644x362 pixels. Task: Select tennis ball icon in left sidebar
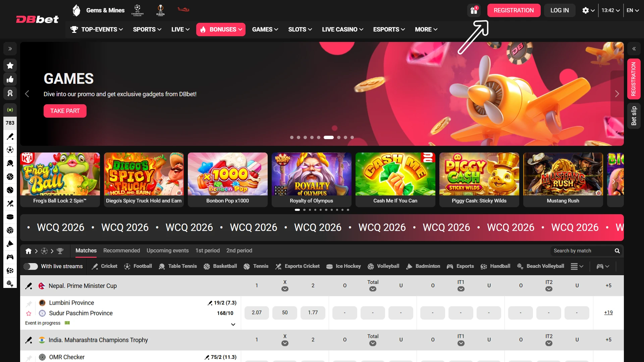tap(10, 190)
